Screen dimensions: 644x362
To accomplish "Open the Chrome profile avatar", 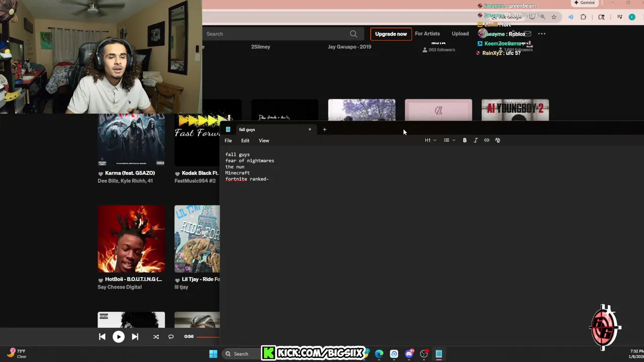I will tap(632, 17).
